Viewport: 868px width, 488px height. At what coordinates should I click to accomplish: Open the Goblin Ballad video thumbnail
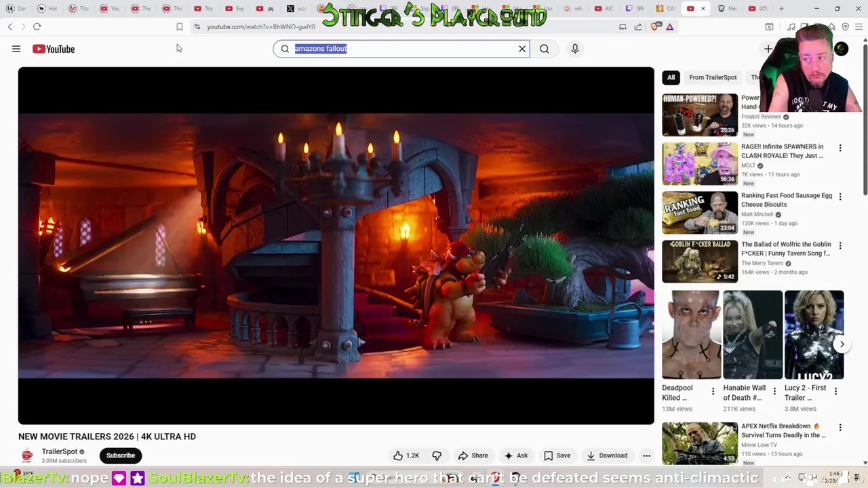(699, 261)
